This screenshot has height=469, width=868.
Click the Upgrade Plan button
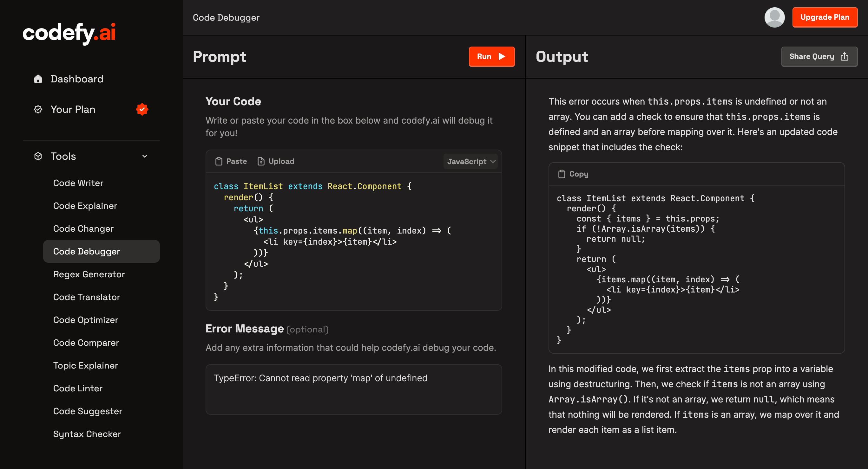click(x=825, y=17)
